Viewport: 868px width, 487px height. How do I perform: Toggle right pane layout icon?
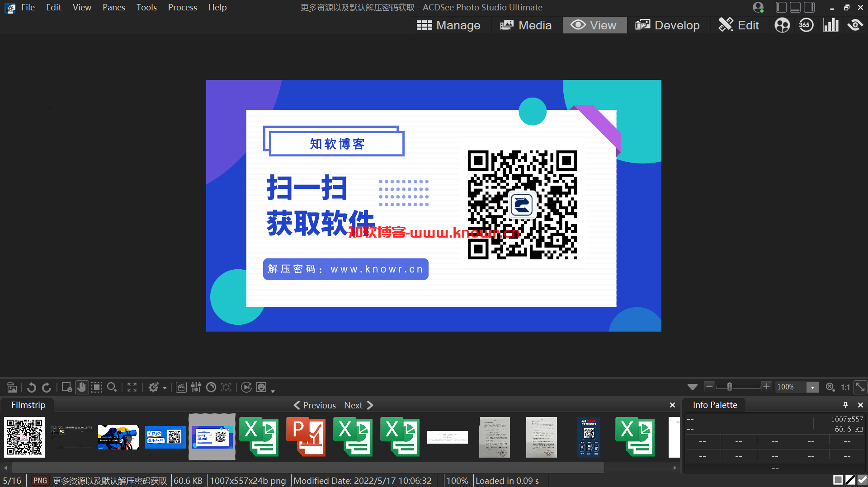pos(809,7)
